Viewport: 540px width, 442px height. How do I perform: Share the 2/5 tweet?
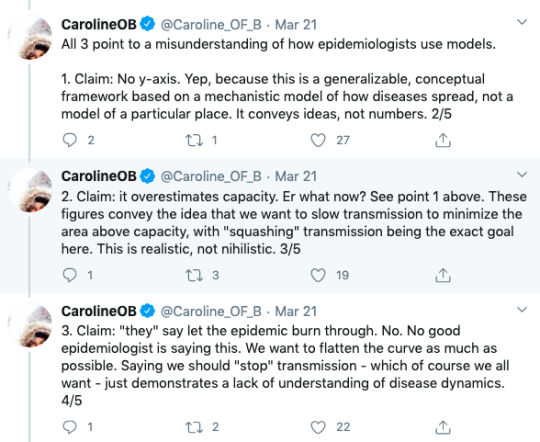click(x=443, y=140)
